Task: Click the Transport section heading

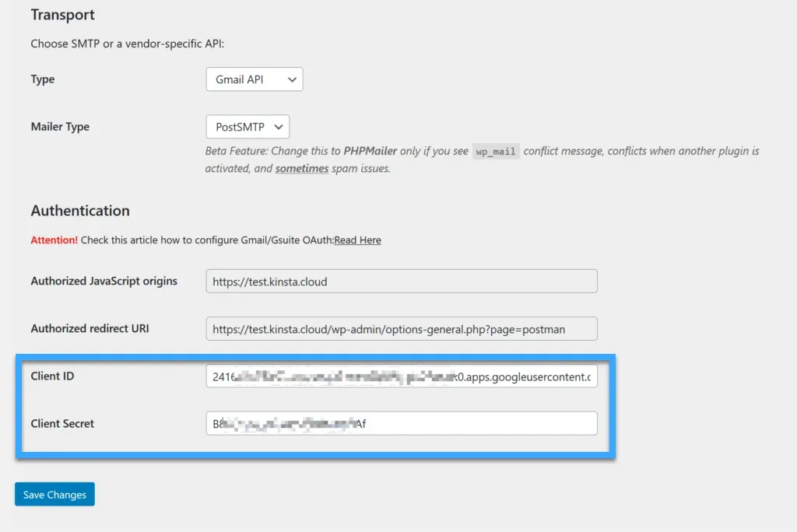Action: pos(62,14)
